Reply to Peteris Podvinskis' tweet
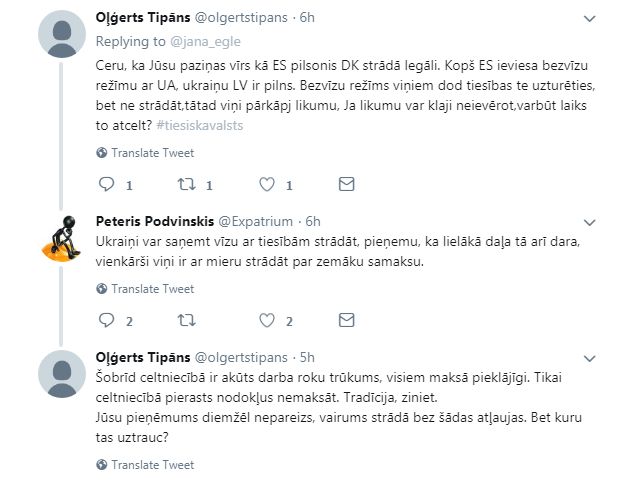Image resolution: width=637 pixels, height=488 pixels. click(x=108, y=320)
